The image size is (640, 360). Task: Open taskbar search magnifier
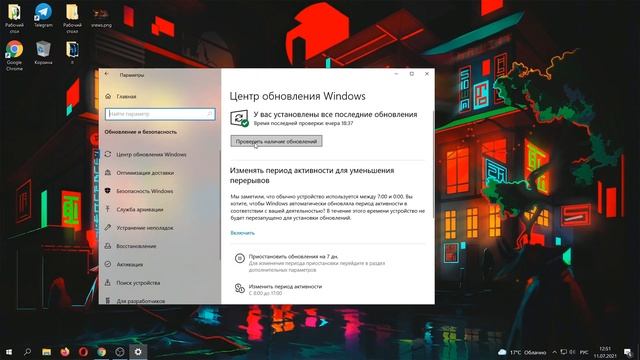pyautogui.click(x=27, y=352)
